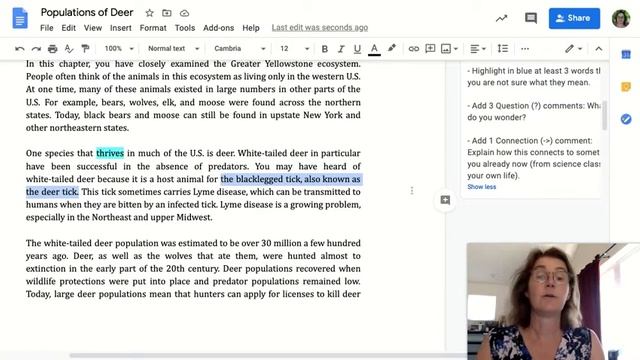640x360 pixels.
Task: Click the three-dot handle beside the paragraph
Action: (412, 191)
